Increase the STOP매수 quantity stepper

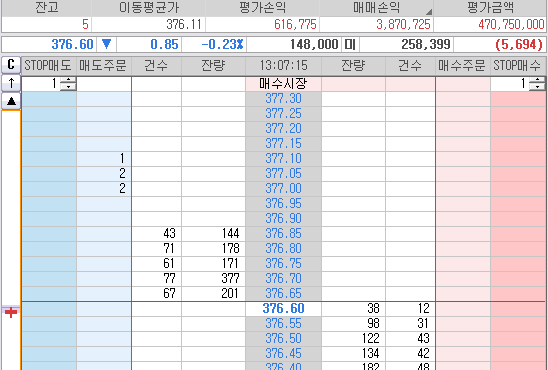click(x=537, y=80)
